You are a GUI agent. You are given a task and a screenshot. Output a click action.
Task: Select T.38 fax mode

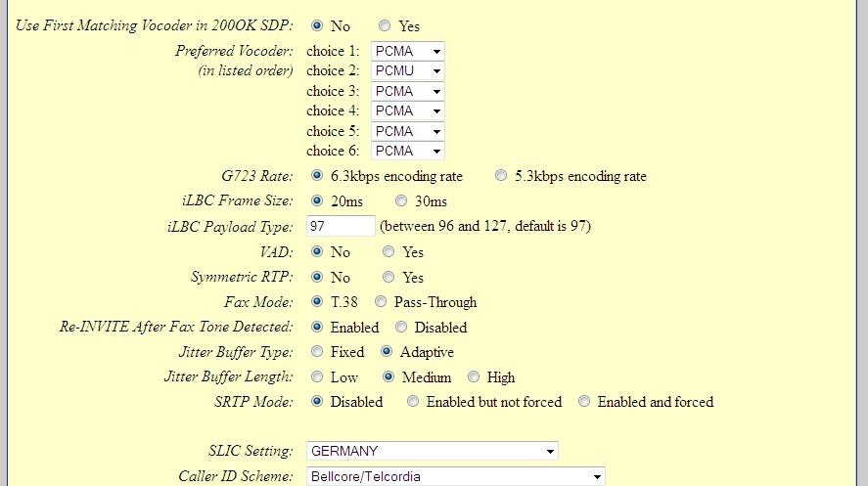coord(317,301)
